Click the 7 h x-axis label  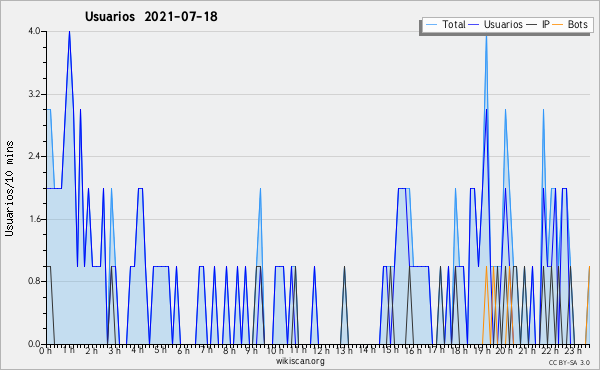[206, 350]
